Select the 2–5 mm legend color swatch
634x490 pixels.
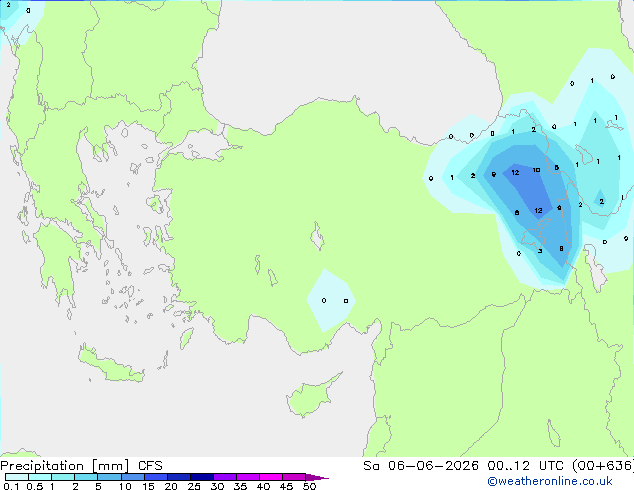click(86, 477)
